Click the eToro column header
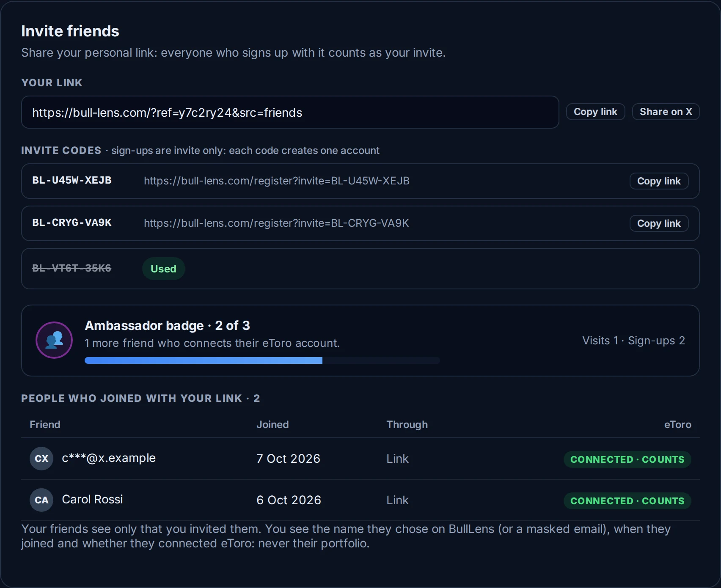Screen dimensions: 721x588 click(x=677, y=424)
